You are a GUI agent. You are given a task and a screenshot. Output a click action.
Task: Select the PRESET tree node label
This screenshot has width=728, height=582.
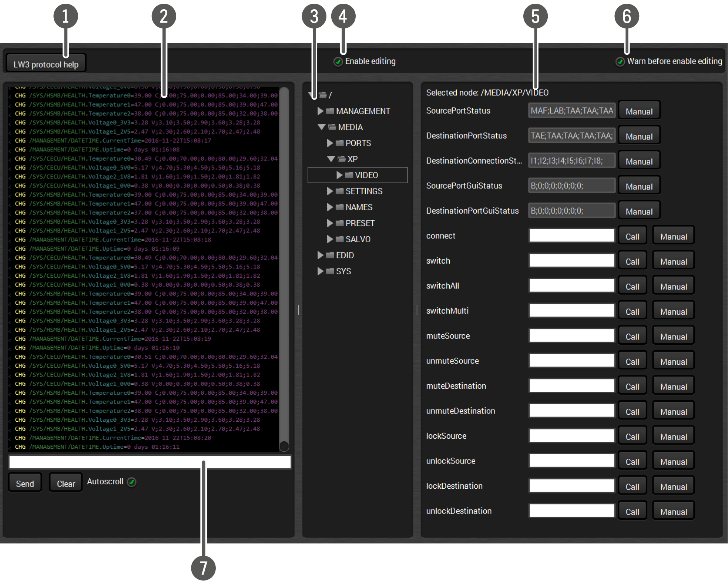360,223
